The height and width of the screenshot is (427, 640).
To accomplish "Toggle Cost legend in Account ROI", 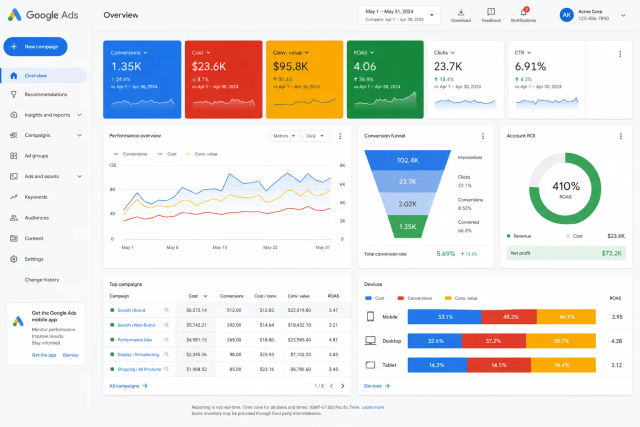I will tap(574, 236).
